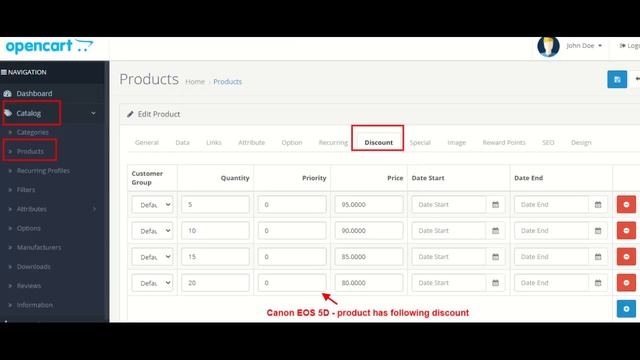
Task: Open Filters in the sidebar
Action: [x=26, y=190]
